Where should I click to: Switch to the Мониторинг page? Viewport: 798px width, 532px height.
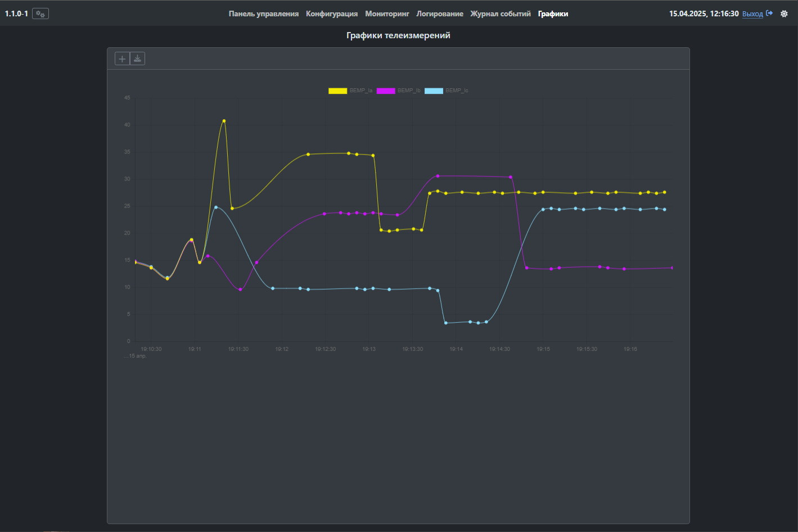[x=387, y=13]
